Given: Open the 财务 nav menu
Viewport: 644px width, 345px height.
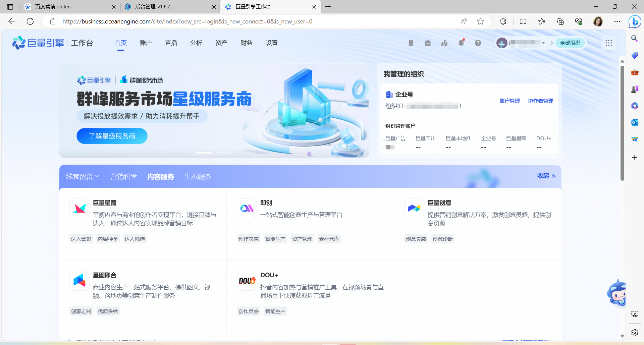Looking at the screenshot, I should coord(247,43).
